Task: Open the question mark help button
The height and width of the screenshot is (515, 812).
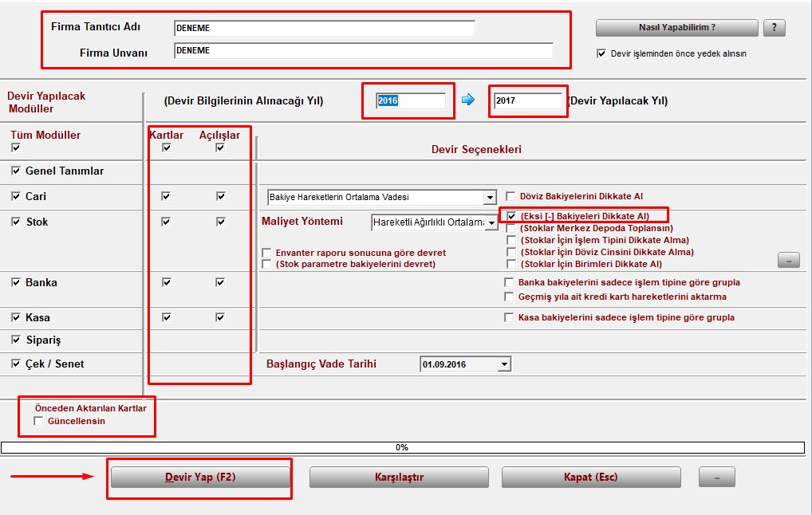Action: (x=775, y=27)
